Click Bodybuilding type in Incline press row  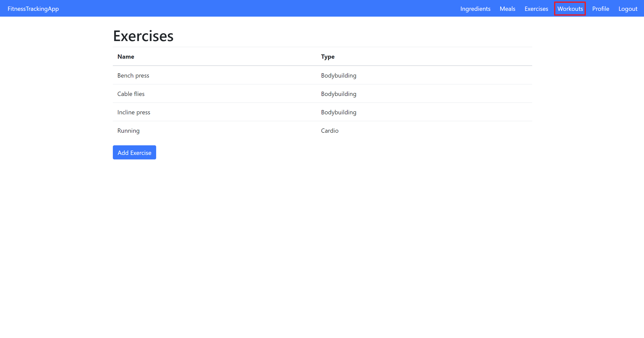tap(338, 112)
